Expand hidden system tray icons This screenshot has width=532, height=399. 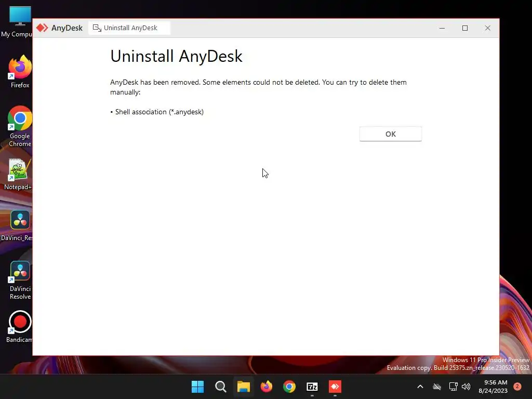(x=420, y=387)
